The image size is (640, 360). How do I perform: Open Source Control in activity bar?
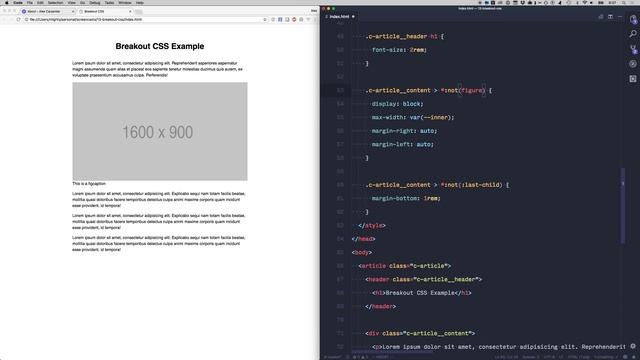(633, 49)
